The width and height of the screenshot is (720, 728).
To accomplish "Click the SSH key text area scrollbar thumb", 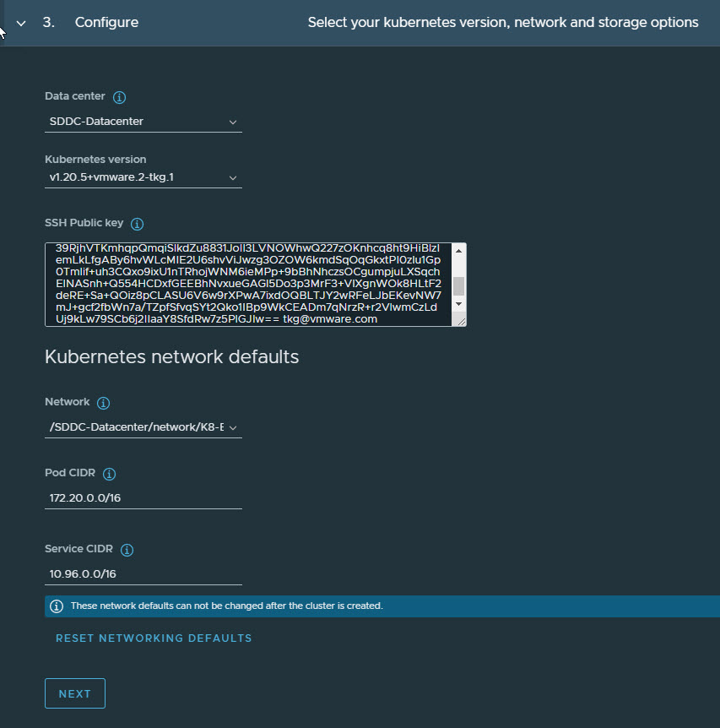I will pos(458,285).
